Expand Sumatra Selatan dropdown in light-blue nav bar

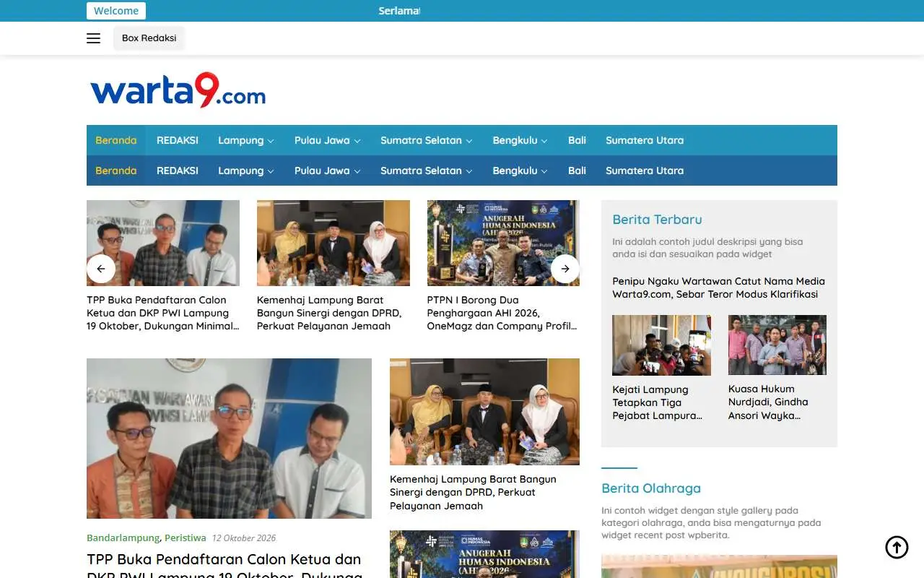click(x=426, y=140)
